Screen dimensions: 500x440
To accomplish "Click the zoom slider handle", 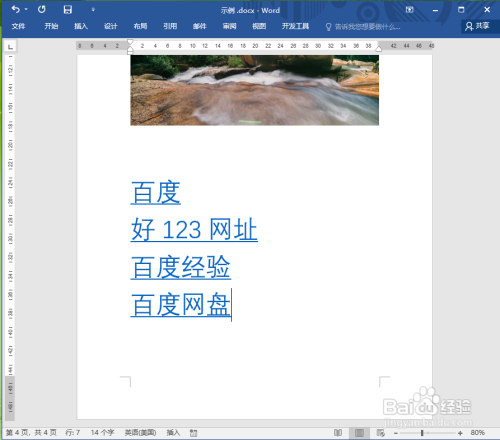I will tap(422, 433).
